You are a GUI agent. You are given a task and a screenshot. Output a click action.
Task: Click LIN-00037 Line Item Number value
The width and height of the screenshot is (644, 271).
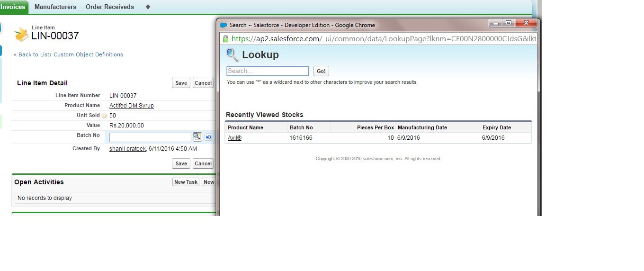click(x=123, y=96)
